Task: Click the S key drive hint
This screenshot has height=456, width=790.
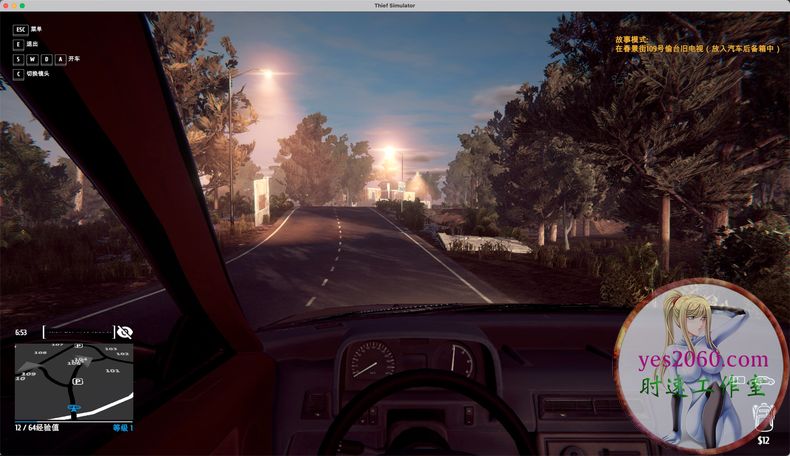Action: pos(18,59)
